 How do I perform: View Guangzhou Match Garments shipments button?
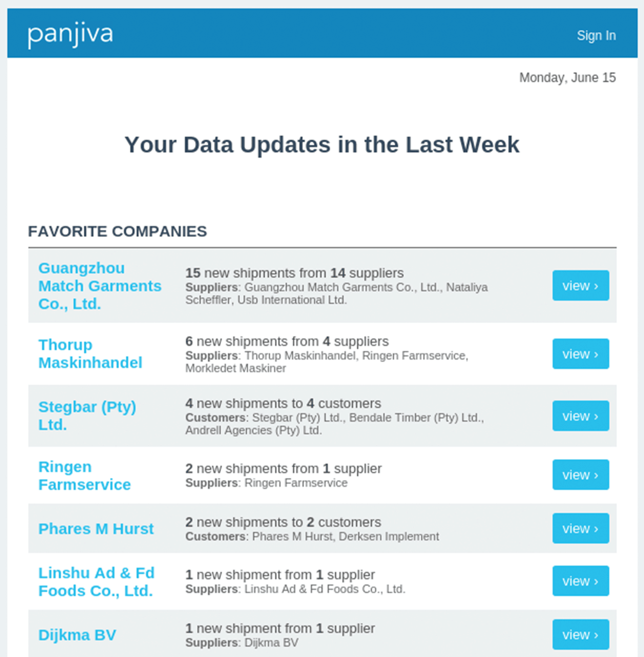pyautogui.click(x=580, y=286)
